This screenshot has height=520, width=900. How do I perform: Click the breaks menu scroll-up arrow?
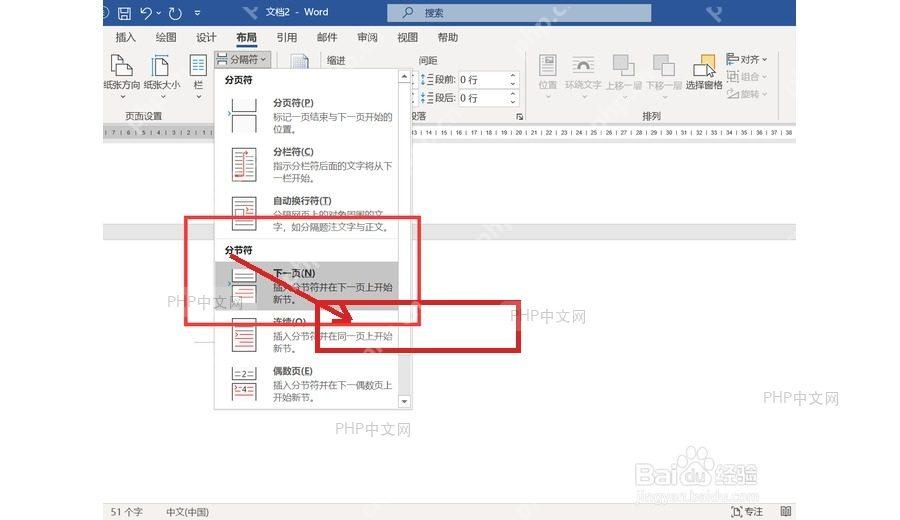point(404,76)
